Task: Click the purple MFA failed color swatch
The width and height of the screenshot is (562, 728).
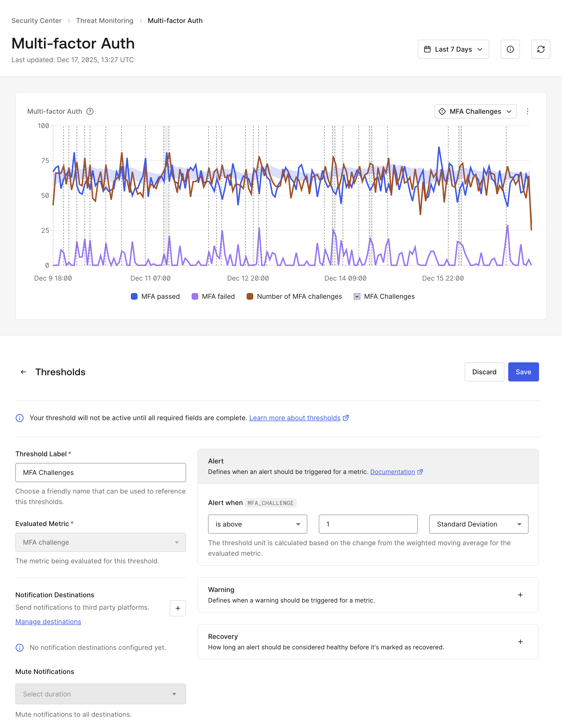Action: (195, 296)
